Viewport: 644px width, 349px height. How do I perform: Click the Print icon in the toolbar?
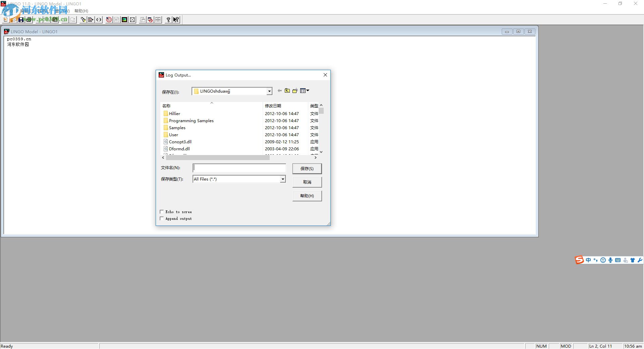tap(29, 20)
